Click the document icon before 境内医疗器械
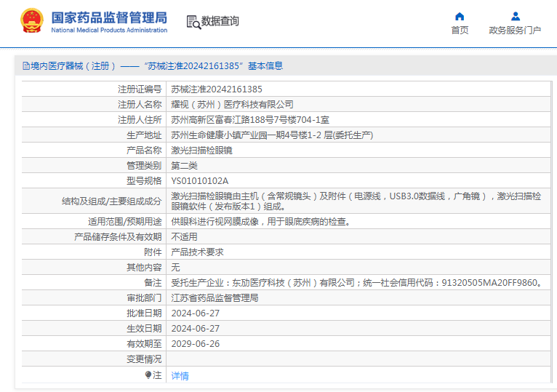 pyautogui.click(x=26, y=66)
